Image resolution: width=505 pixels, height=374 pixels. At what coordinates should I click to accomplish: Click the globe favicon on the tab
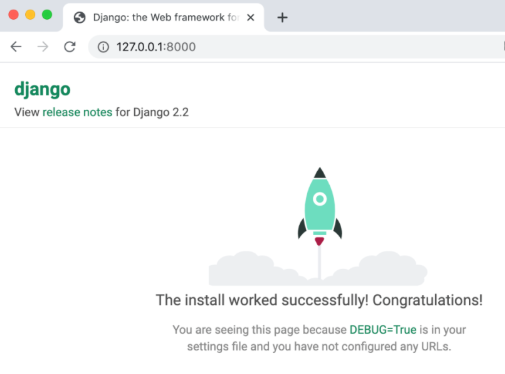pos(80,17)
